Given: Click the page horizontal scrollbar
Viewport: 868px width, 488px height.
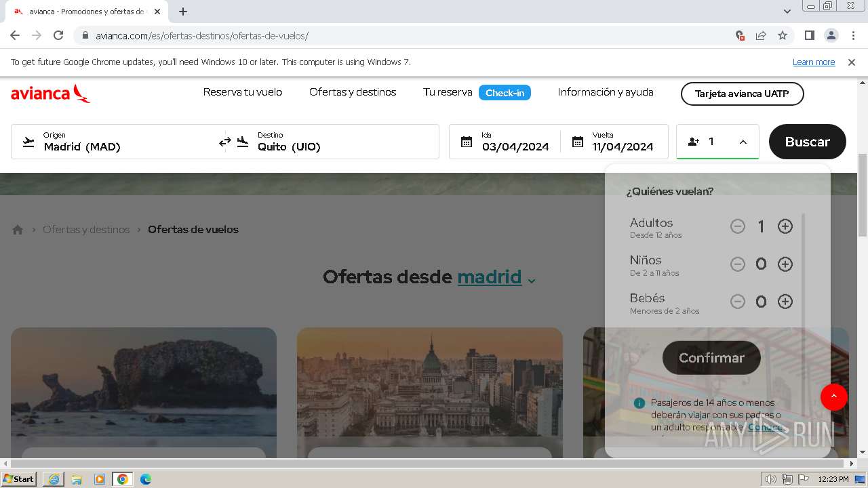Looking at the screenshot, I should coord(429,464).
